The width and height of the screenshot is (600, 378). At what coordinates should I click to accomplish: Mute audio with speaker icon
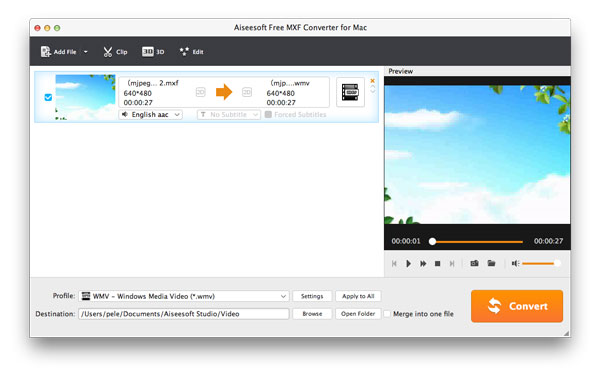pos(515,263)
